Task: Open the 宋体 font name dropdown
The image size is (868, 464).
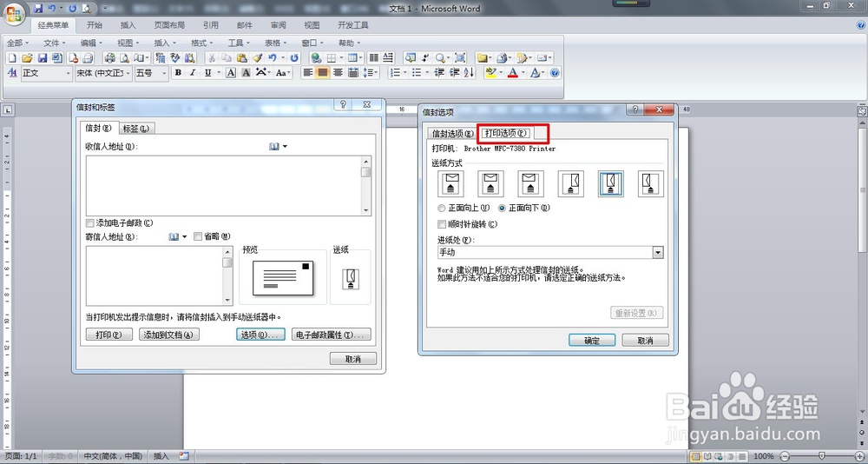Action: pos(128,73)
